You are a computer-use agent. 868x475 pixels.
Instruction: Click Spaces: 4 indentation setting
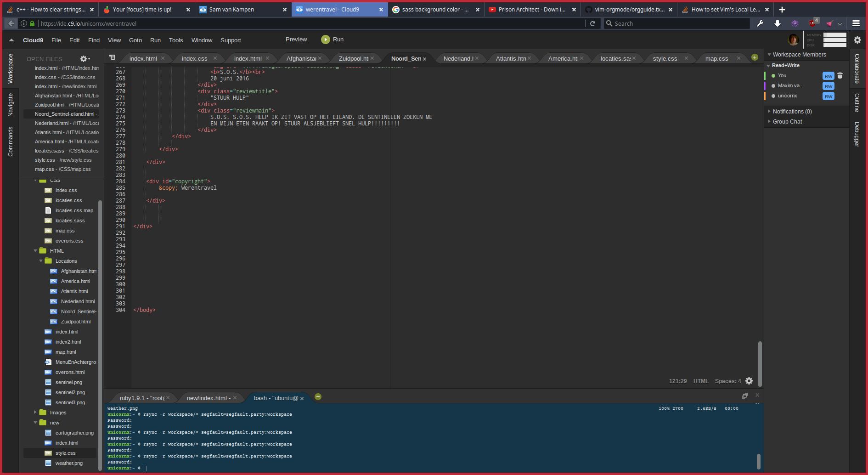(727, 381)
